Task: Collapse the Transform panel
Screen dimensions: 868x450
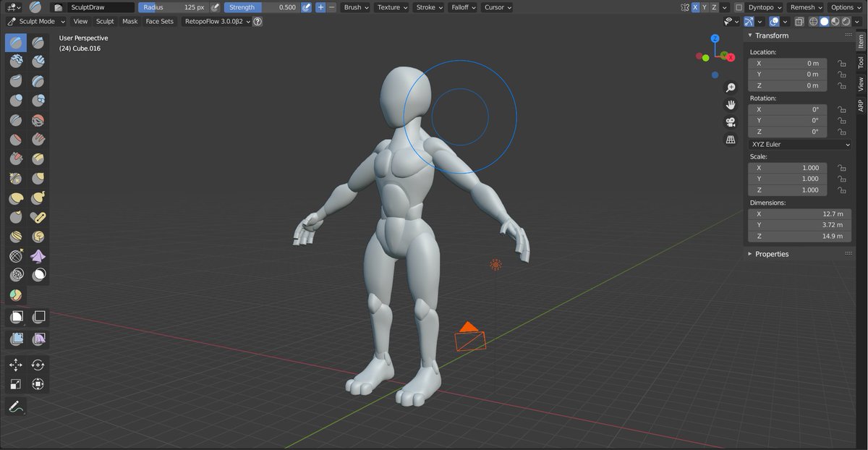Action: point(771,35)
